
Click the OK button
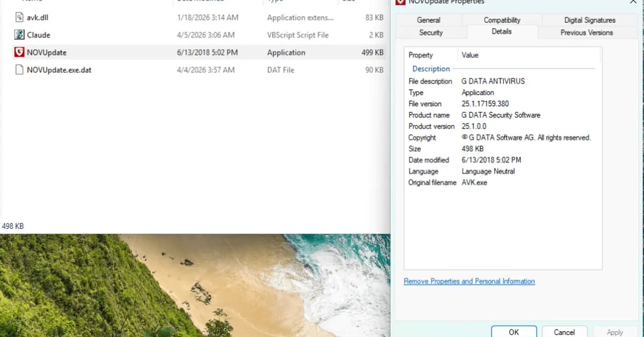[x=513, y=332]
